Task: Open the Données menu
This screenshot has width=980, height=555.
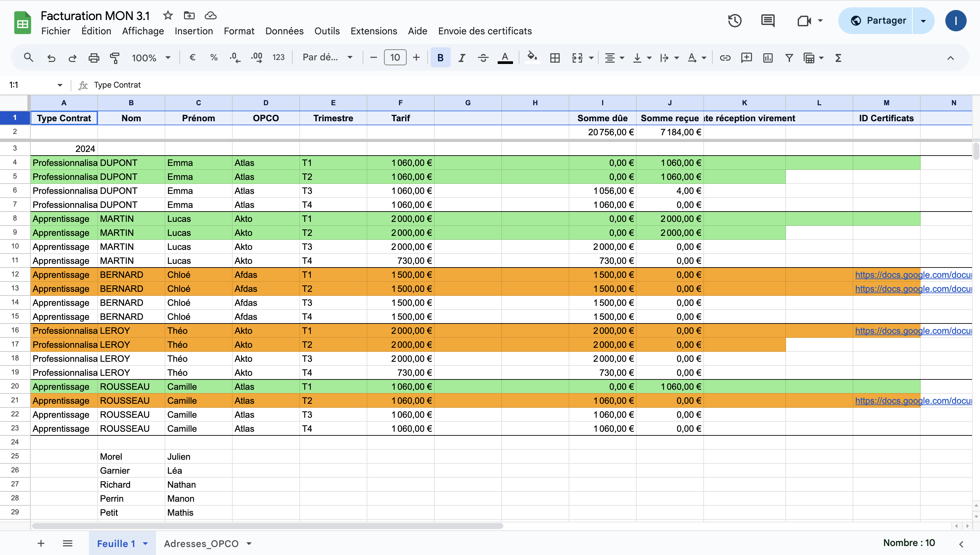Action: pos(284,31)
